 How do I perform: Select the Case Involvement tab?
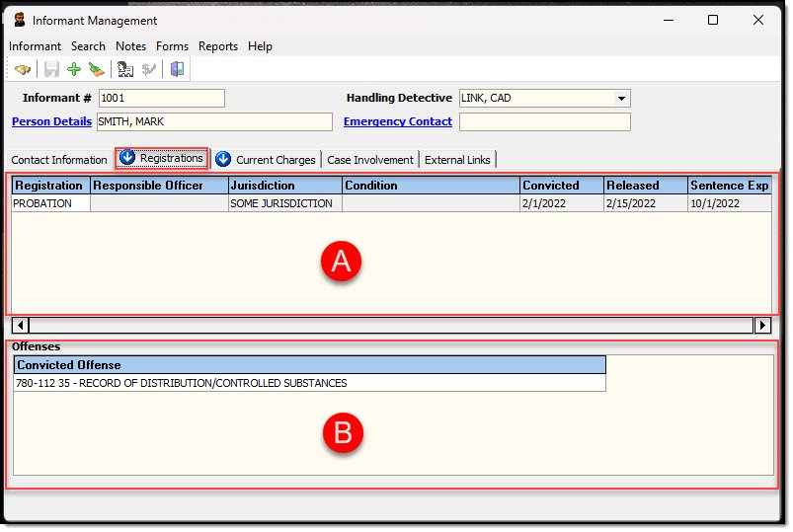coord(370,160)
